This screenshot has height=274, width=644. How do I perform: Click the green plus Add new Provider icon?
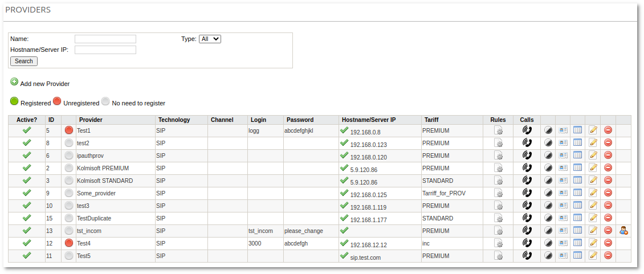14,82
